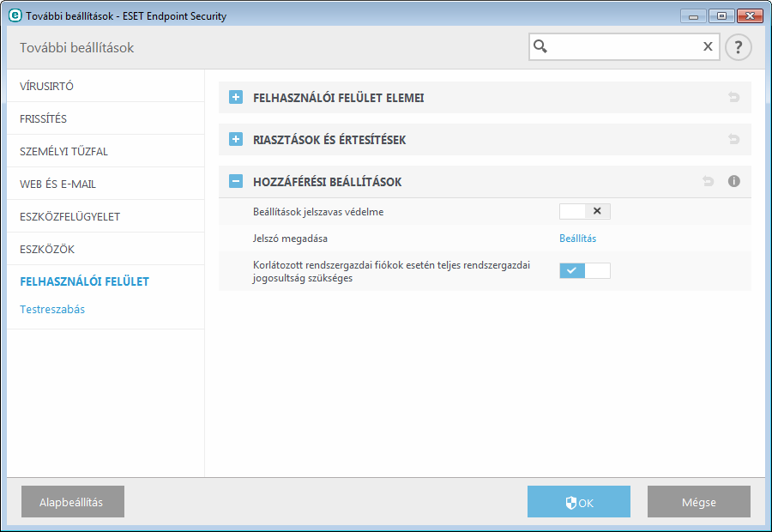Click the Jelszó megadása label
772x532 pixels.
(290, 239)
